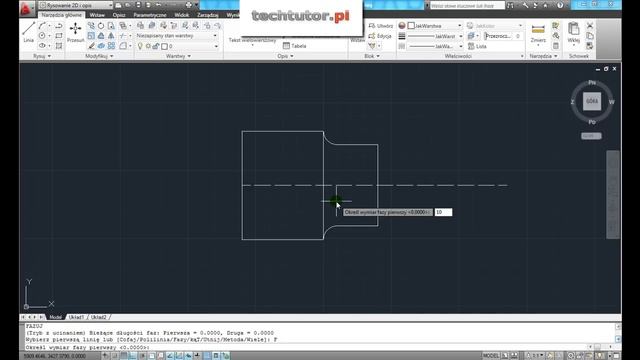
Task: Focus the first chamfer distance input showing 10
Action: point(443,212)
